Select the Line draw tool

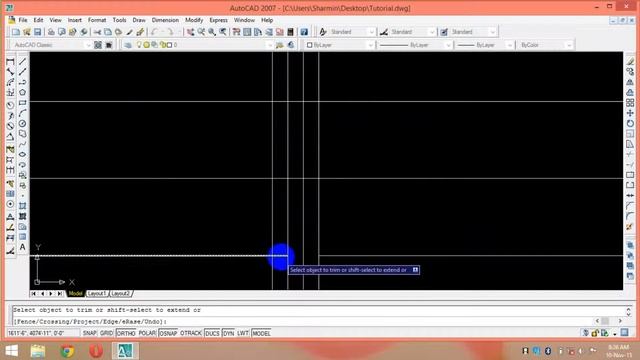point(22,62)
